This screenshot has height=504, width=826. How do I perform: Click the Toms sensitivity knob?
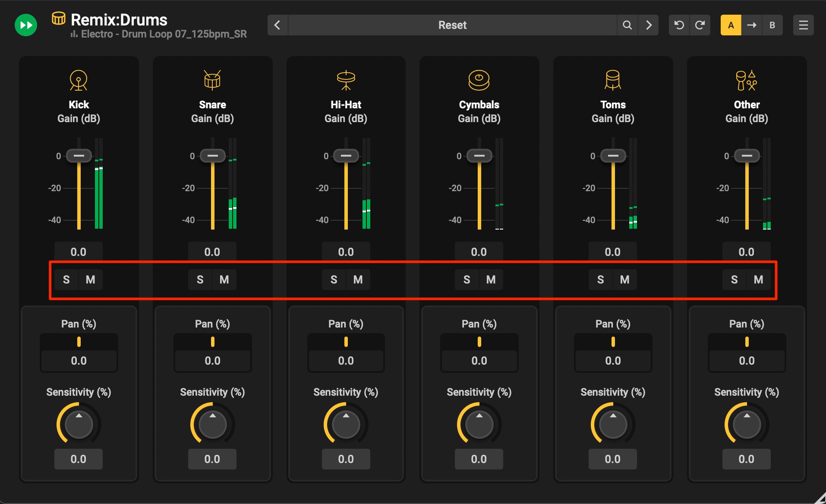tap(613, 424)
